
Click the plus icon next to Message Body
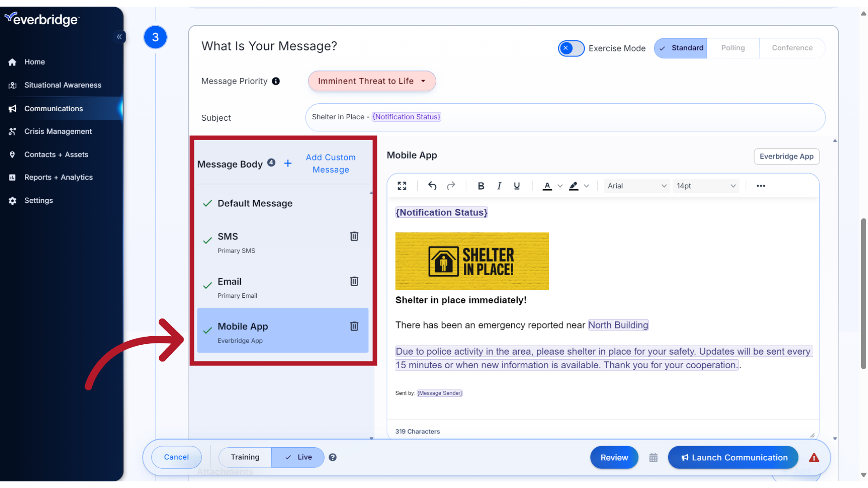pyautogui.click(x=288, y=164)
